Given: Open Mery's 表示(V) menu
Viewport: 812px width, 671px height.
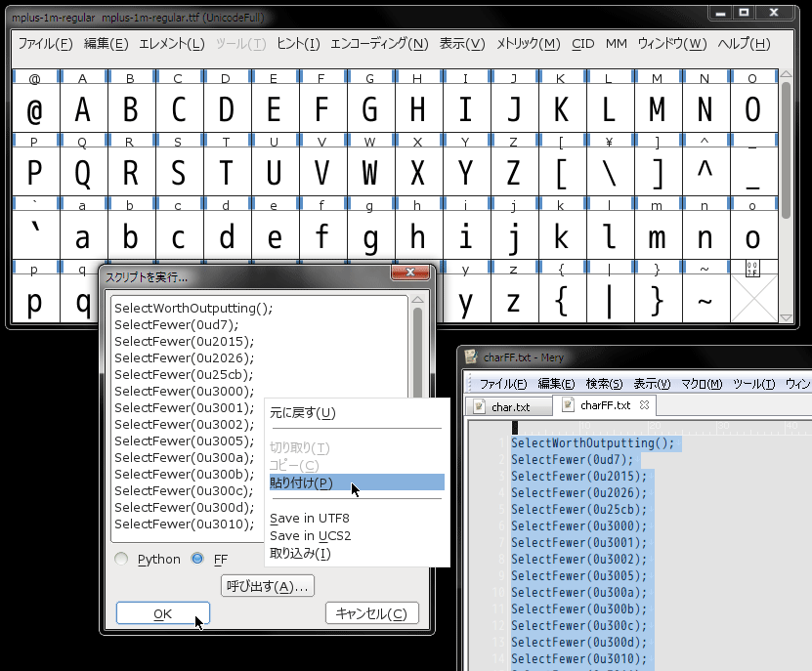Looking at the screenshot, I should pyautogui.click(x=652, y=384).
